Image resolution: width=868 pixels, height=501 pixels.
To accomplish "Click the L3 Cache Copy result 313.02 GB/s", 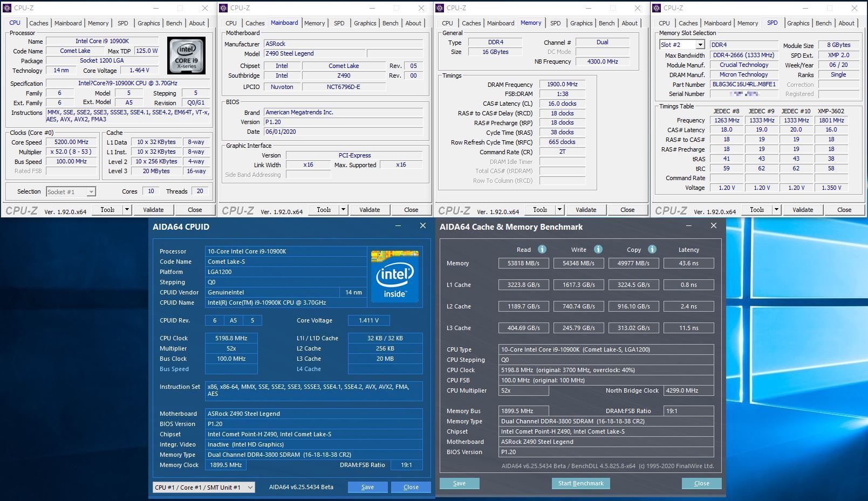I will pyautogui.click(x=633, y=328).
